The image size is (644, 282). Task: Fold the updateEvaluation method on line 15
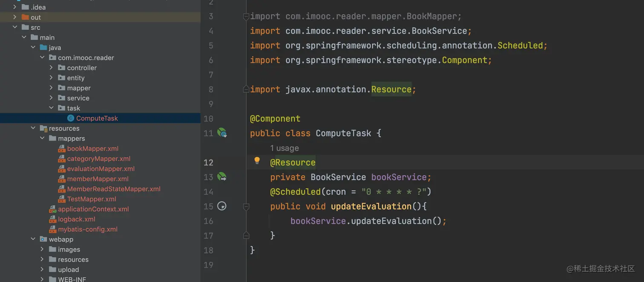pyautogui.click(x=246, y=206)
